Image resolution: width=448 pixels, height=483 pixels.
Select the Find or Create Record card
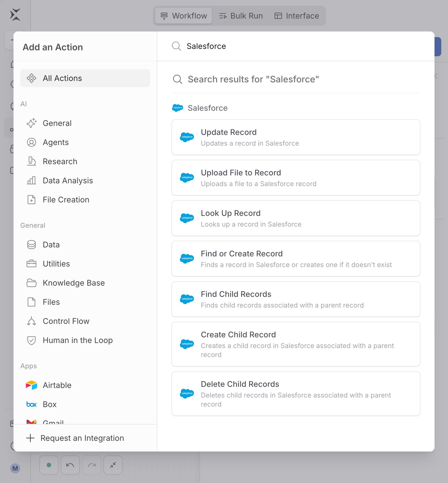296,259
